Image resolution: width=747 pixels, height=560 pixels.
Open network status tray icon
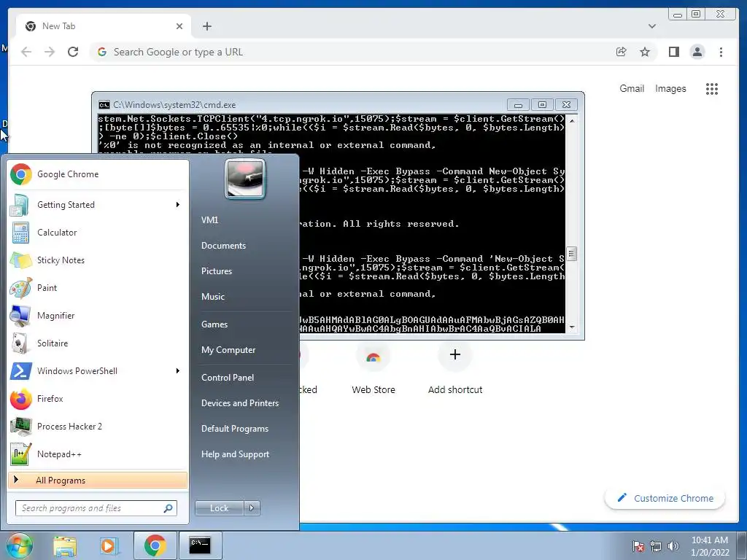pos(656,546)
